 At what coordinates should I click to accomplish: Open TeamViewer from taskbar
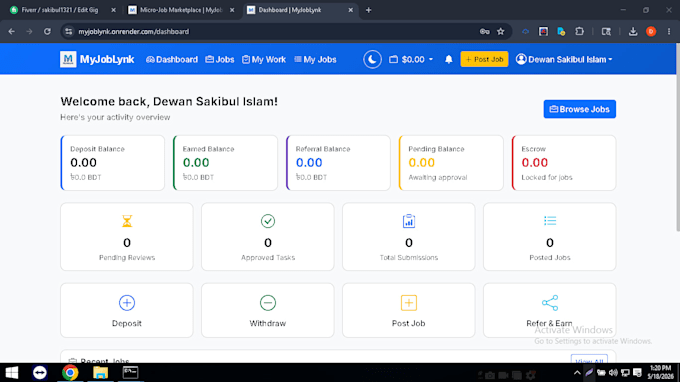[x=40, y=372]
